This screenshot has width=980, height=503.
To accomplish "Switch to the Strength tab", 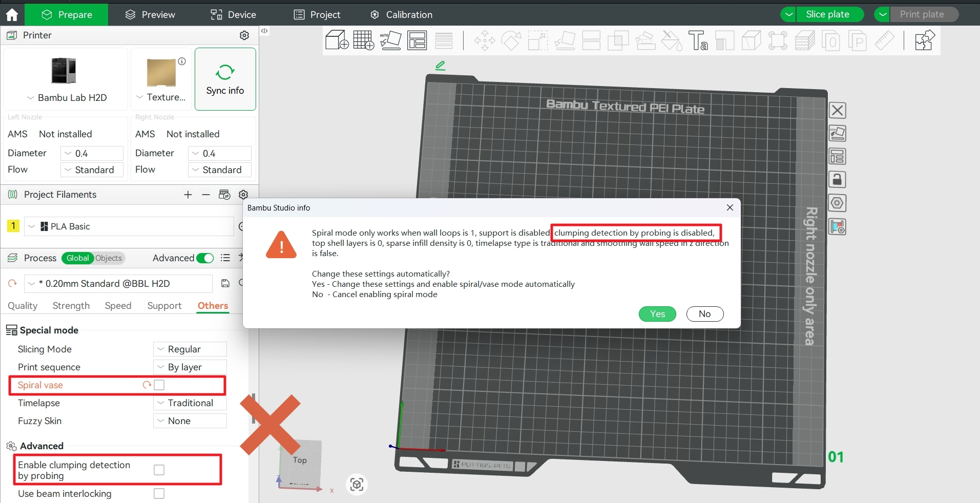I will pos(71,306).
